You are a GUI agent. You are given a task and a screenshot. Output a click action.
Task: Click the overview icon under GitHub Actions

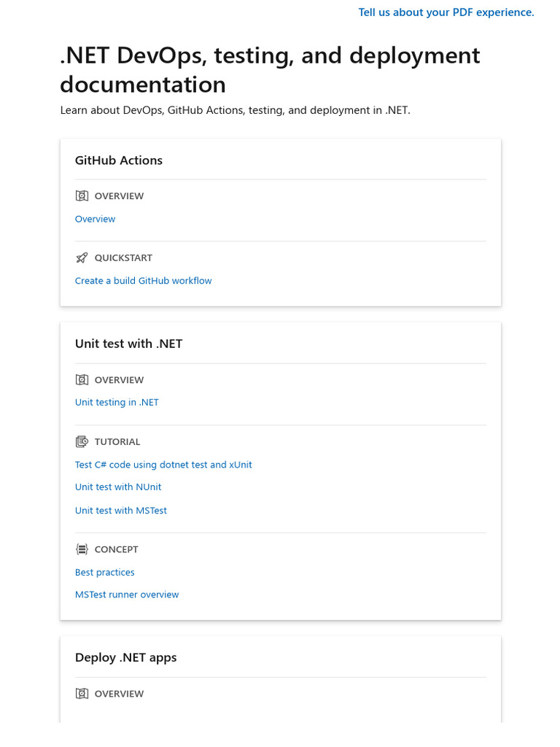click(x=82, y=196)
